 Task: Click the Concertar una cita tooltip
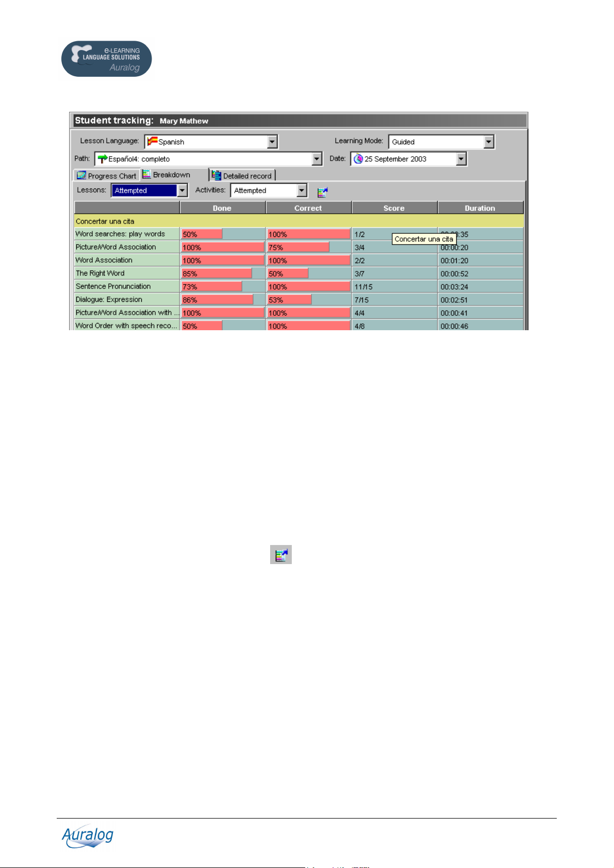424,239
